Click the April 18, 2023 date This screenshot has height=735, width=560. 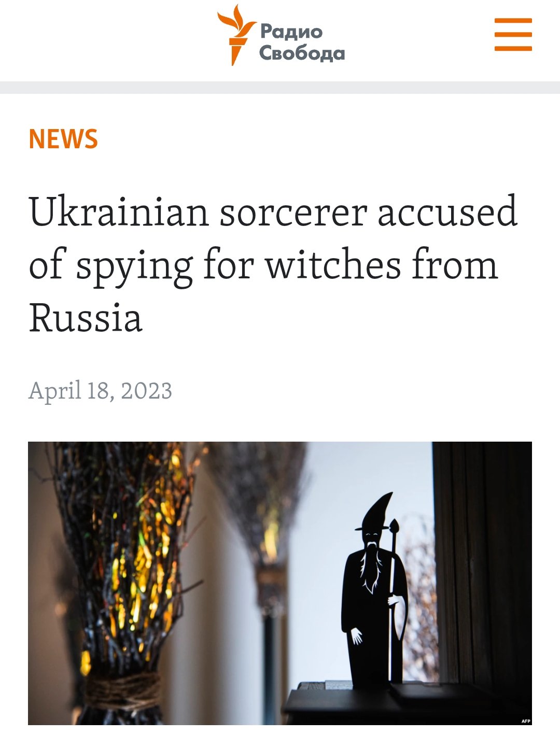(100, 390)
